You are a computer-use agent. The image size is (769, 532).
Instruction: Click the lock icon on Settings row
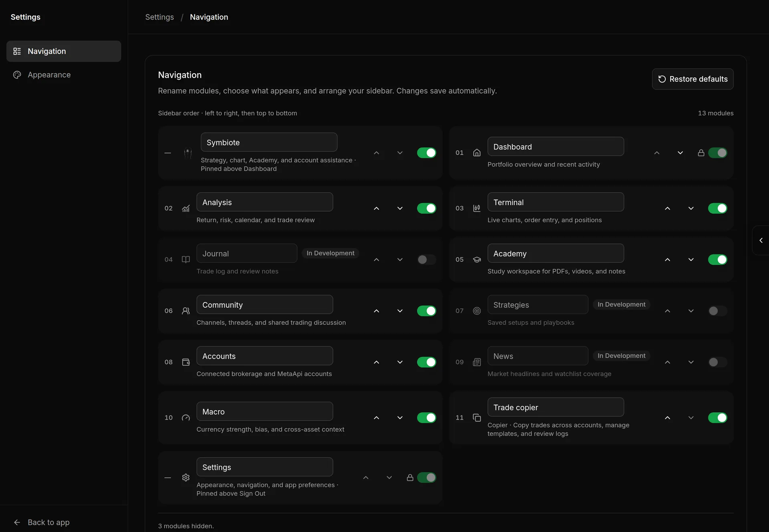click(x=410, y=478)
